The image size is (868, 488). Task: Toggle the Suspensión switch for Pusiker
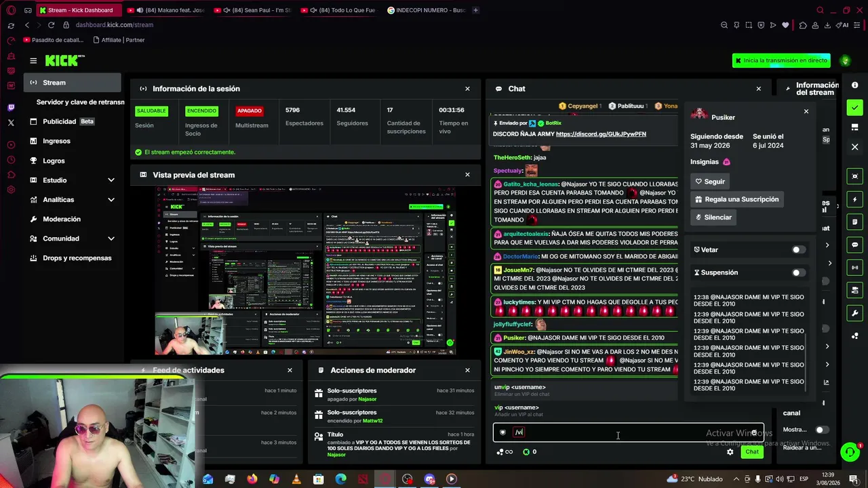[x=799, y=272]
